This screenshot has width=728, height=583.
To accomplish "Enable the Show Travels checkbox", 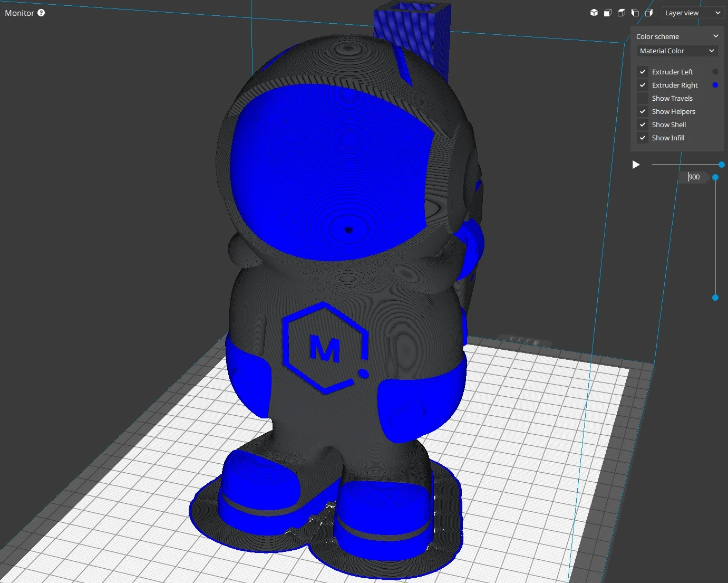I will (643, 98).
